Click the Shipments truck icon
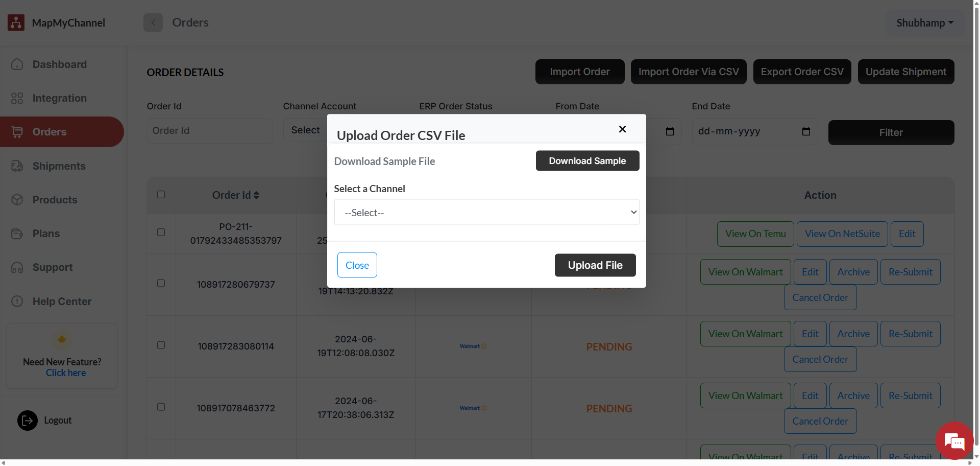Screen dimensions: 980x466 click(17, 166)
